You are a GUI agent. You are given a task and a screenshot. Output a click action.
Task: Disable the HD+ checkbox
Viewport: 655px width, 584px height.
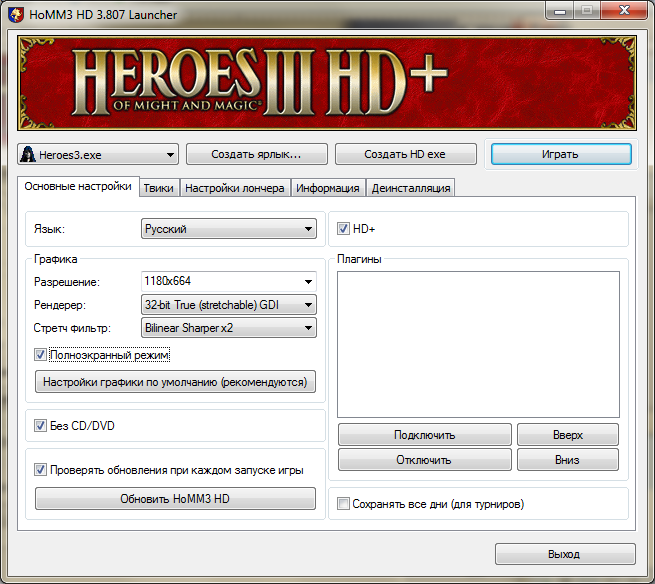tap(344, 229)
